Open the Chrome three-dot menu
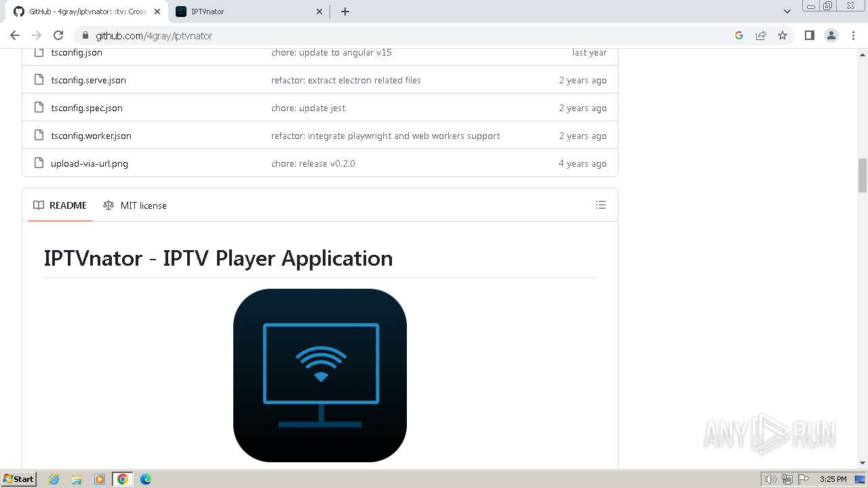868x488 pixels. 852,35
